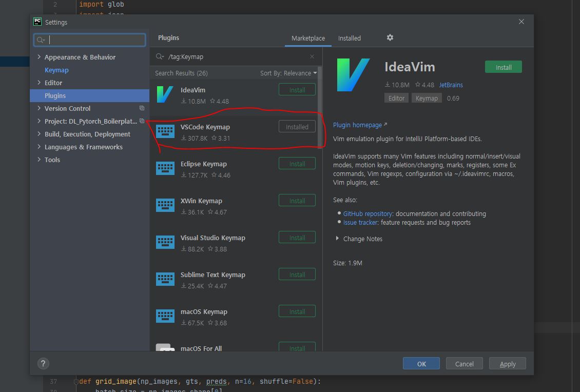Install the Visual Studio Keymap plugin

[297, 238]
